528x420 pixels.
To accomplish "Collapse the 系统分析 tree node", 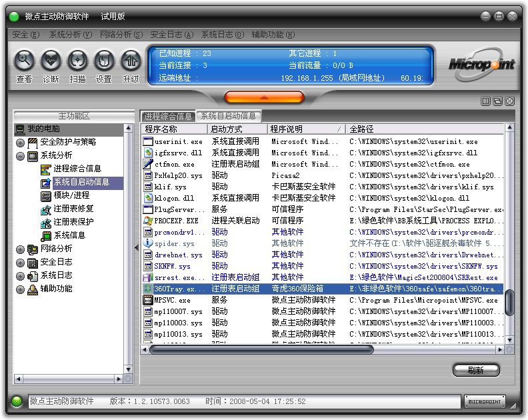I will click(x=20, y=156).
